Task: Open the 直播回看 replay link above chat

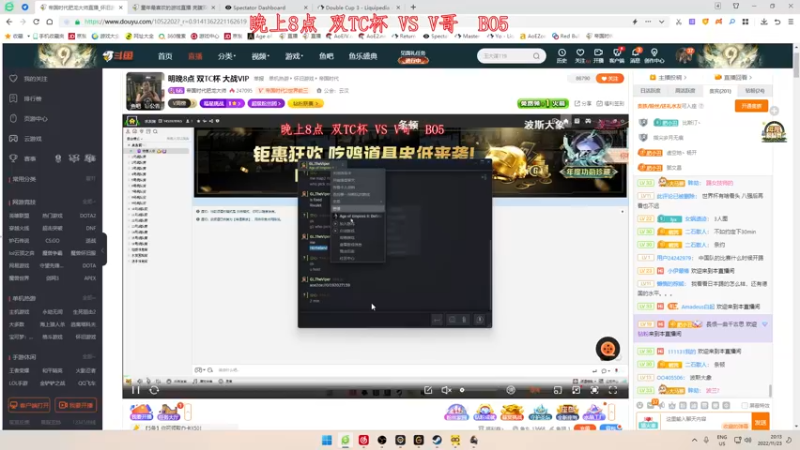Action: (x=733, y=78)
